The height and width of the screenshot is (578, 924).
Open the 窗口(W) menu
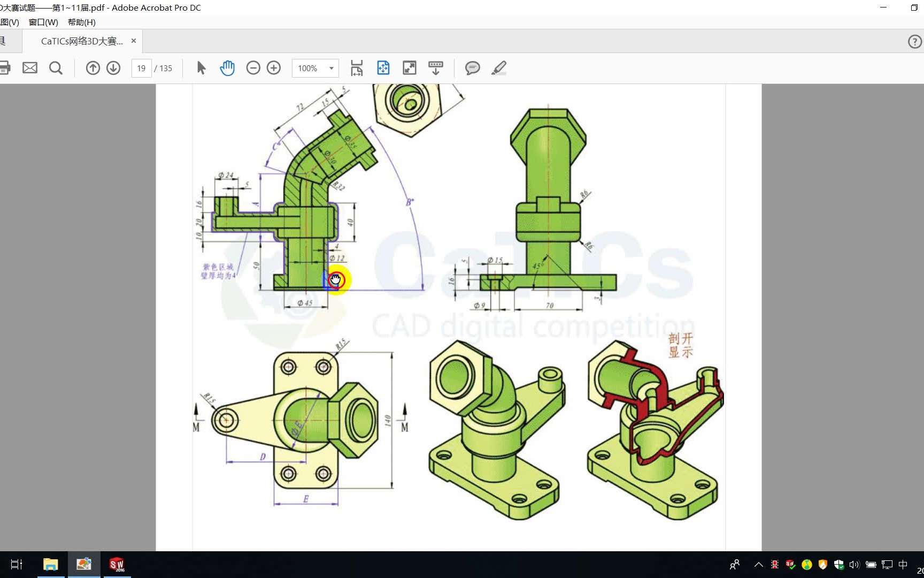click(x=43, y=22)
